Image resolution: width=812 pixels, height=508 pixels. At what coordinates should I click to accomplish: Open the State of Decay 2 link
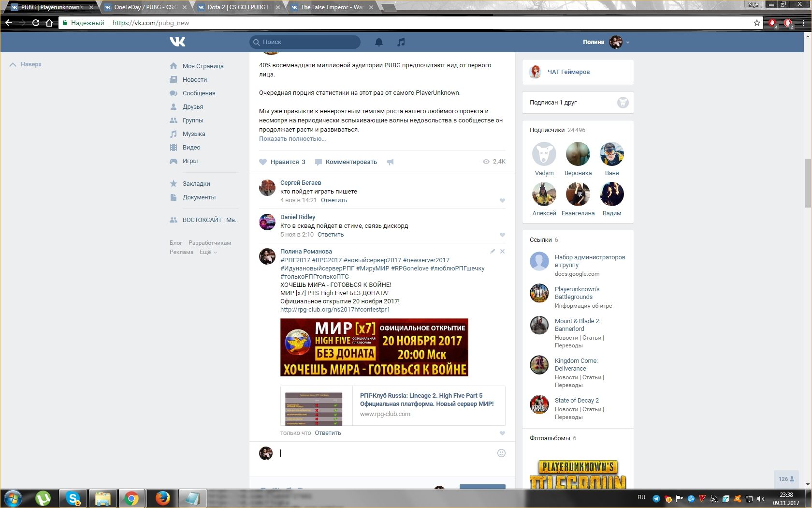tap(577, 401)
